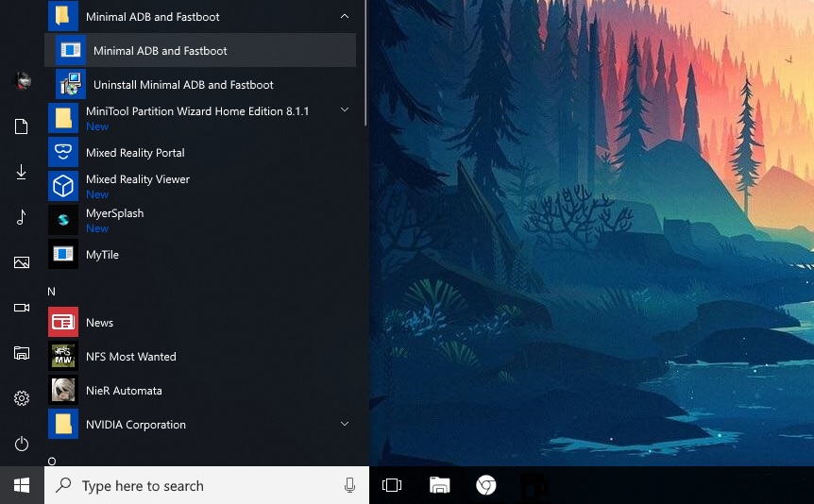
Task: Expand the NVIDIA Corporation folder
Action: click(x=345, y=424)
